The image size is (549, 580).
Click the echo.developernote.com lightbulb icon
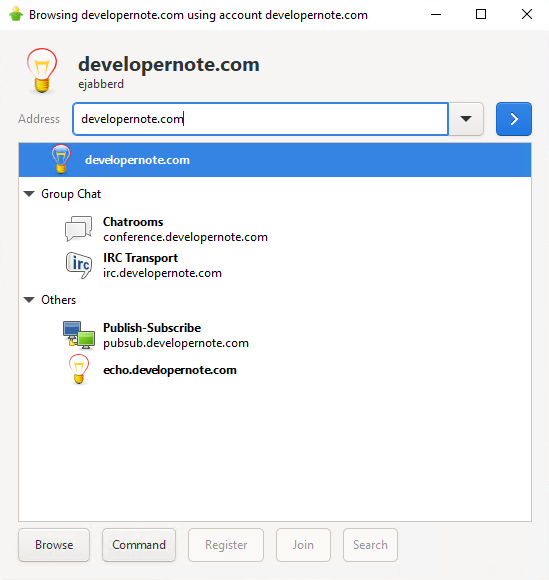point(79,370)
